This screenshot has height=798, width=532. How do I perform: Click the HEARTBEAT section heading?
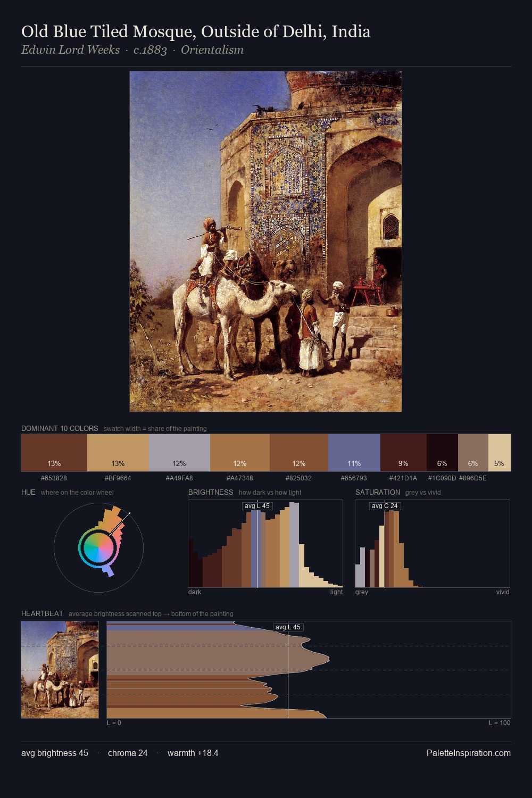click(x=42, y=613)
